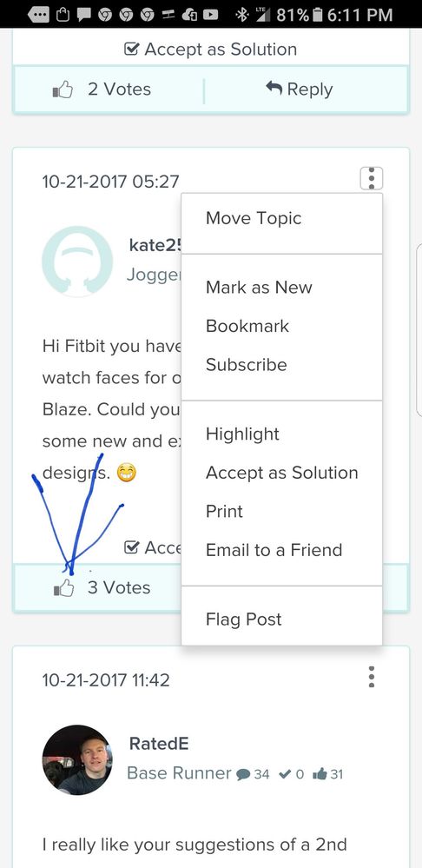
Task: Tap the kudos thumbs-up icon by 31
Action: (320, 774)
